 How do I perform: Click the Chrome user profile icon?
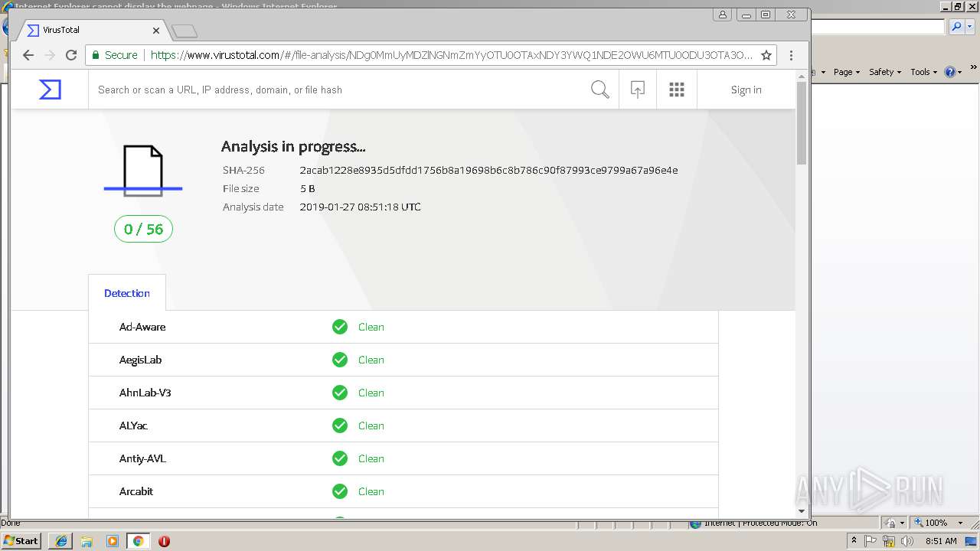point(723,15)
